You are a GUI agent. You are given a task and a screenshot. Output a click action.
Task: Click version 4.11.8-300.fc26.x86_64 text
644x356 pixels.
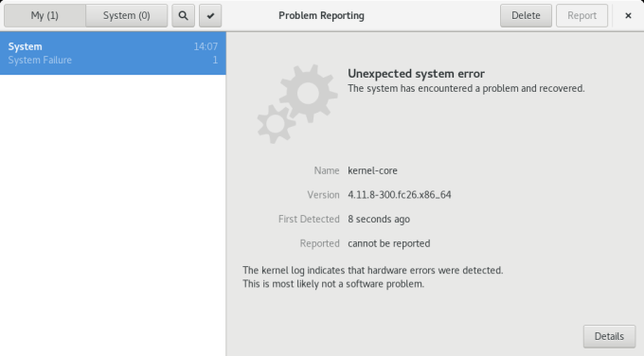(400, 195)
